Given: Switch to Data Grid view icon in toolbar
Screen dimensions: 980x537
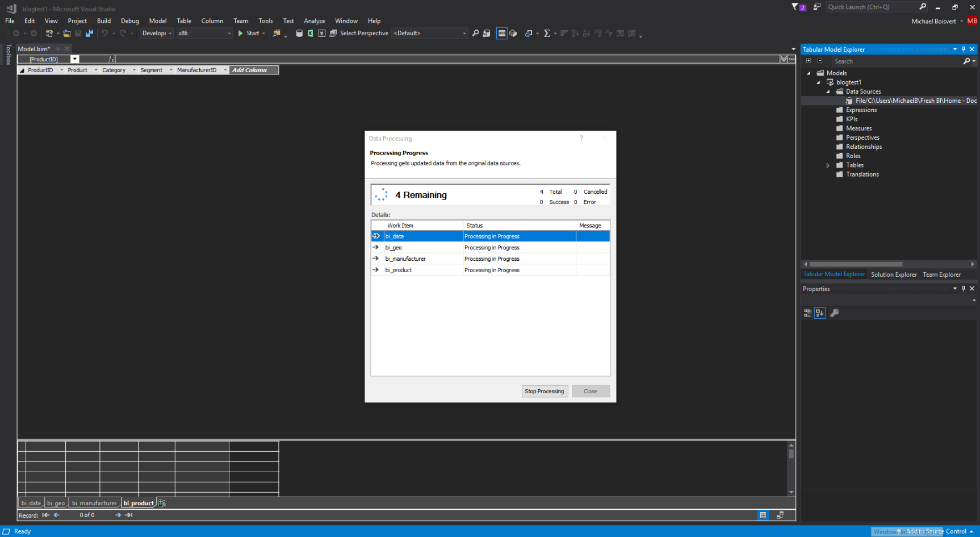Looking at the screenshot, I should (502, 34).
